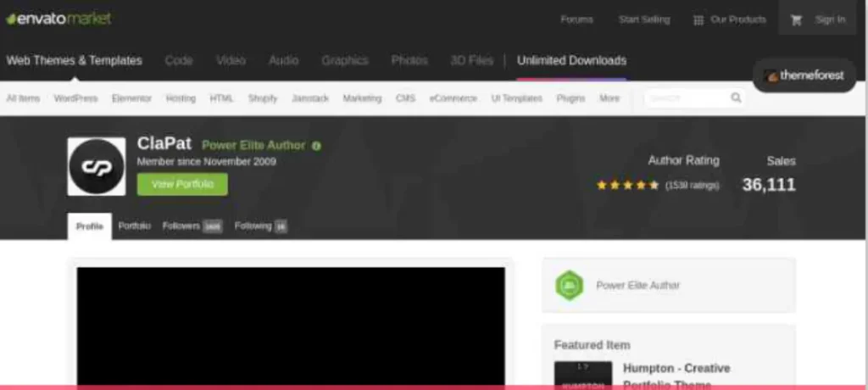Image resolution: width=868 pixels, height=390 pixels.
Task: Click the Power Elite Author label beside name
Action: [253, 145]
